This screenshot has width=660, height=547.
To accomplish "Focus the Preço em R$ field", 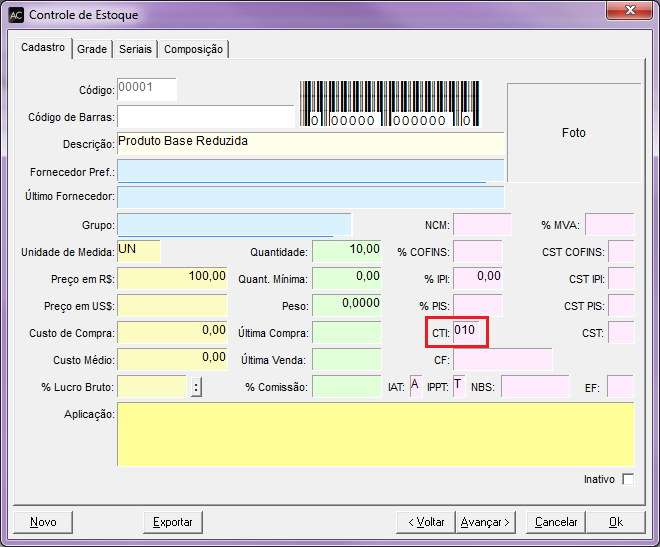I will [172, 277].
